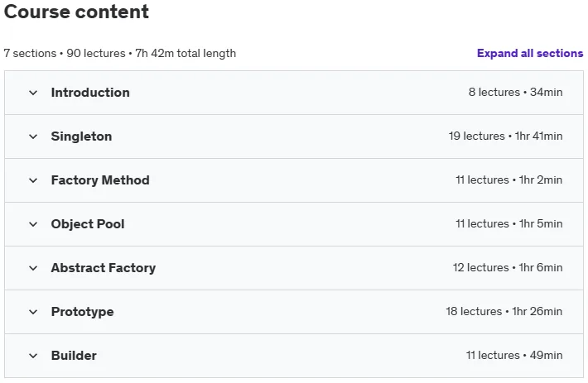Viewport: 588px width, 383px height.
Task: Click the chevron next to Factory Method
Action: (x=33, y=180)
